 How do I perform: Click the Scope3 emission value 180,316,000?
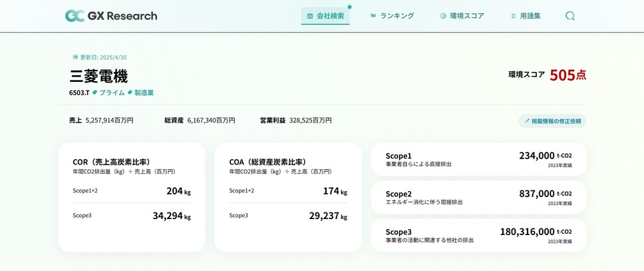(x=528, y=232)
